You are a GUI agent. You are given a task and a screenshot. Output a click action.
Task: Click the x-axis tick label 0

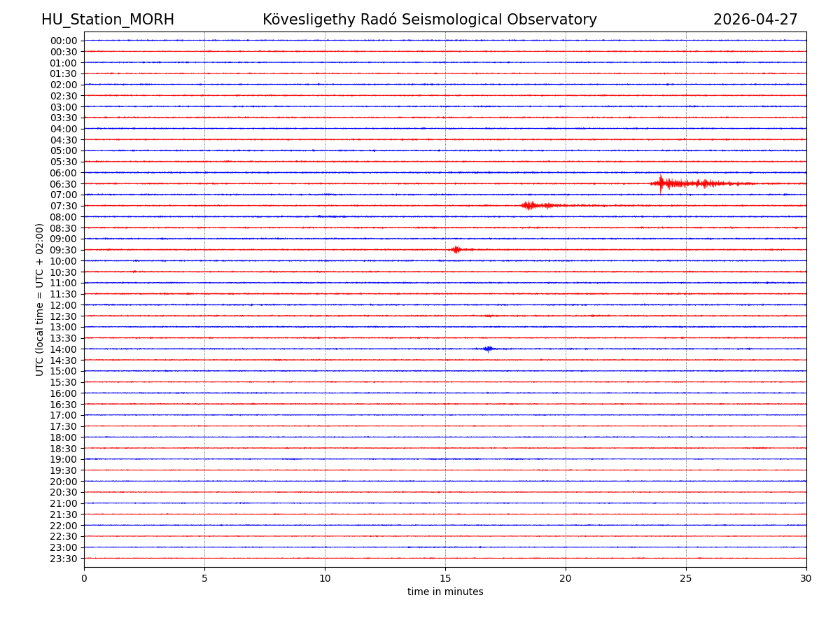click(84, 578)
